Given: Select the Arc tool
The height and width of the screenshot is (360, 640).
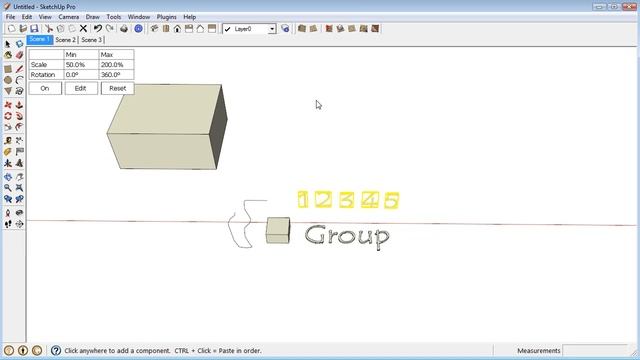Looking at the screenshot, I should click(19, 80).
